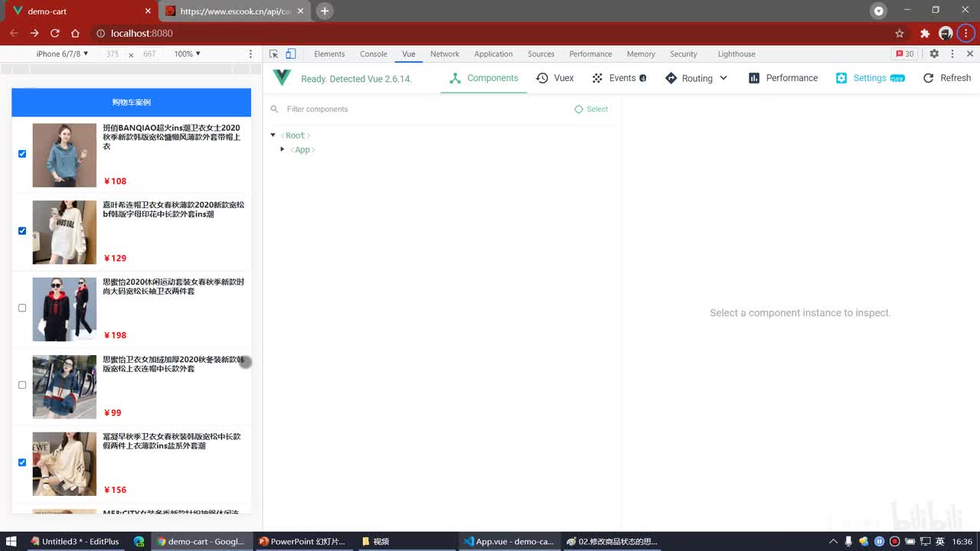This screenshot has height=551, width=980.
Task: Open the Sources panel
Action: tap(541, 54)
